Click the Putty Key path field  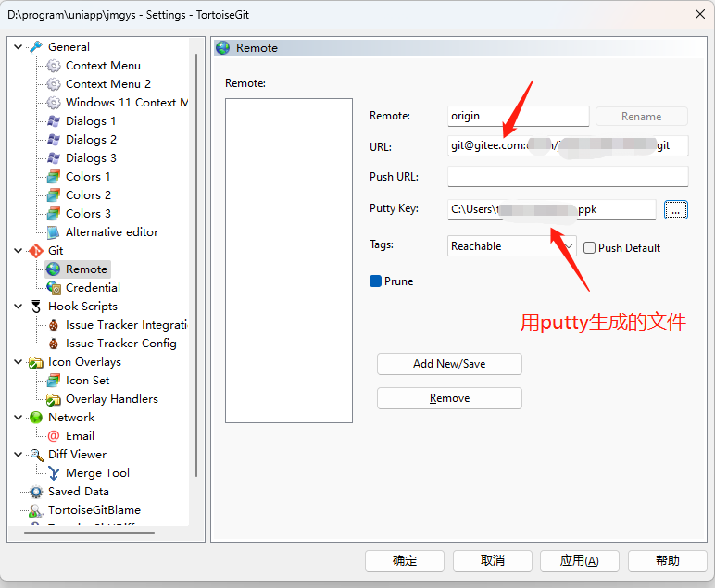click(x=552, y=209)
